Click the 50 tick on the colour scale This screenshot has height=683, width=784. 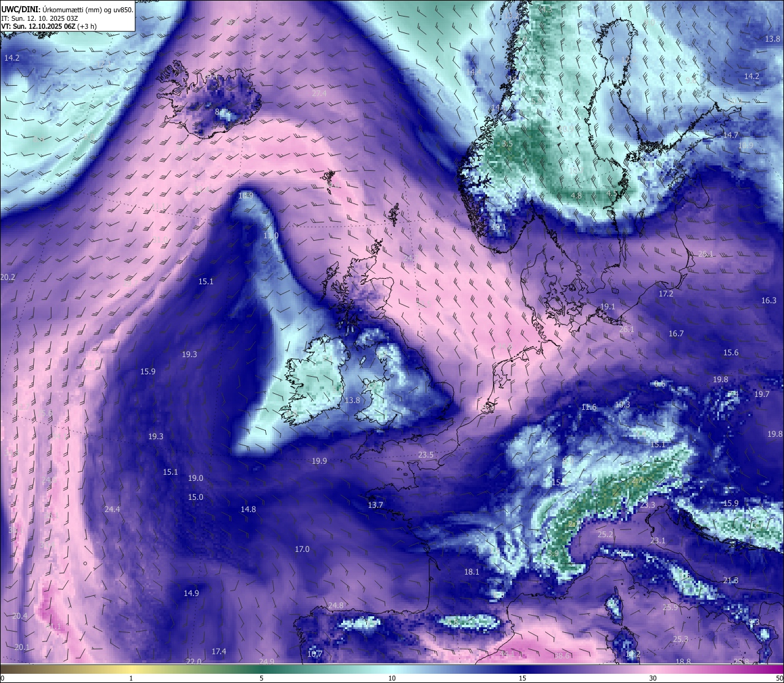point(779,678)
